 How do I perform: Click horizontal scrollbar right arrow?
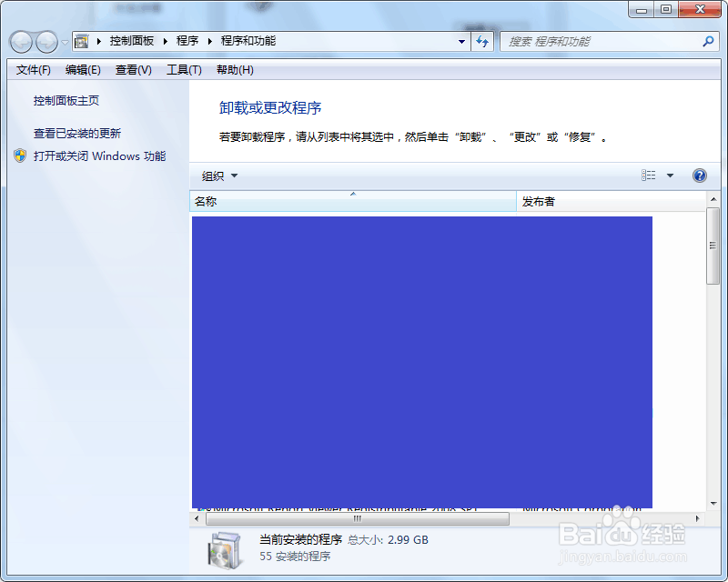(x=697, y=519)
